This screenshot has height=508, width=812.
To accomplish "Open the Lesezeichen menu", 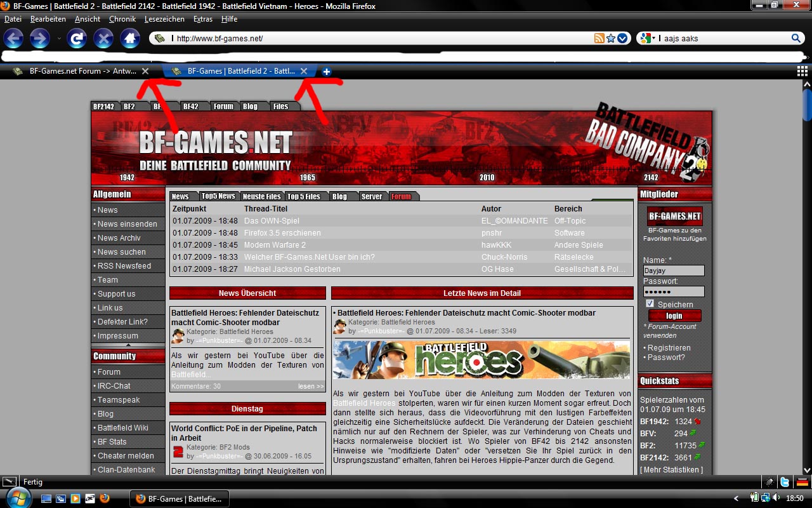I will (164, 19).
